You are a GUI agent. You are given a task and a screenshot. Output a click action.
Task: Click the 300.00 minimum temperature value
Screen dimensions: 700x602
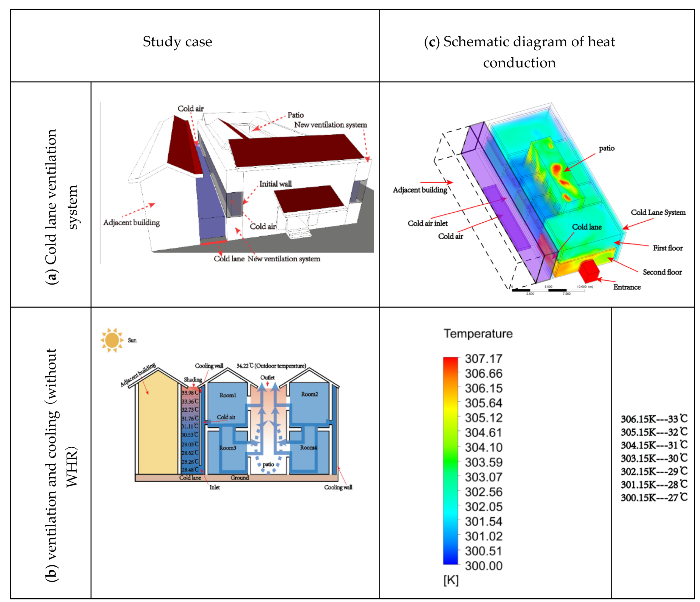coord(484,566)
